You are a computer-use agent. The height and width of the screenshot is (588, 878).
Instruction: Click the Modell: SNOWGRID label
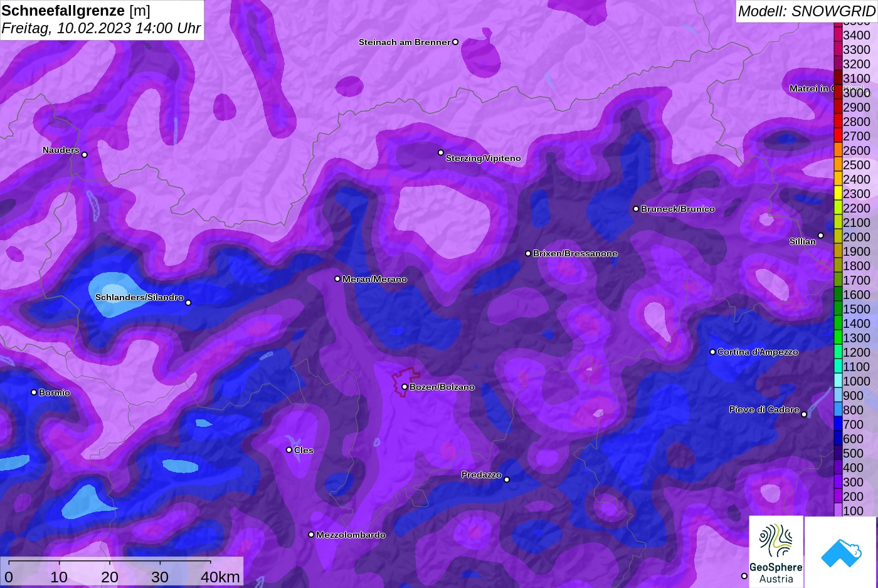click(x=807, y=11)
